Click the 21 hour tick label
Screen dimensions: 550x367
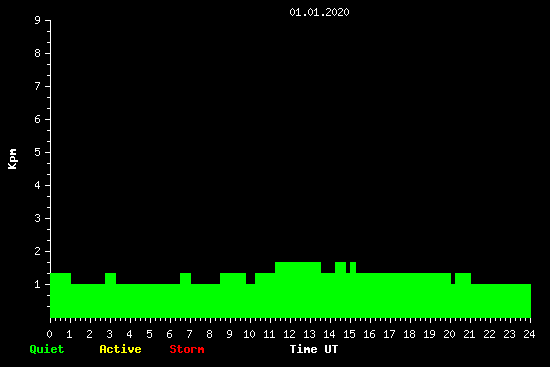469,334
